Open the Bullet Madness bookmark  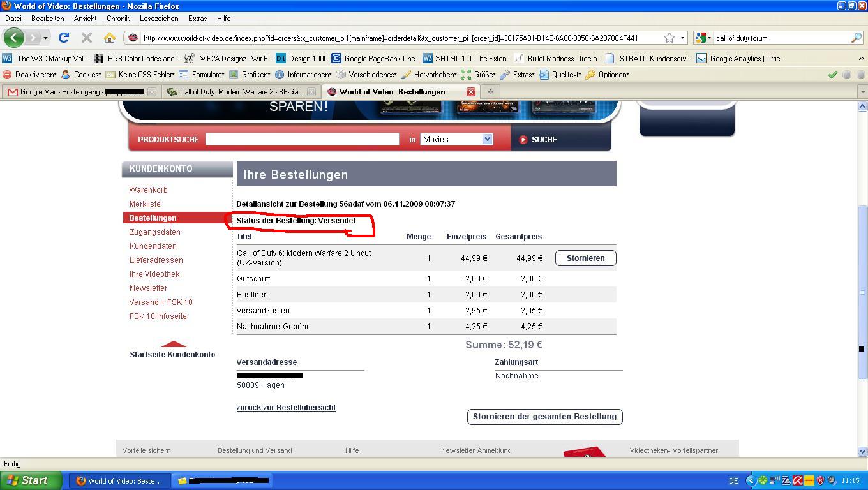(558, 58)
